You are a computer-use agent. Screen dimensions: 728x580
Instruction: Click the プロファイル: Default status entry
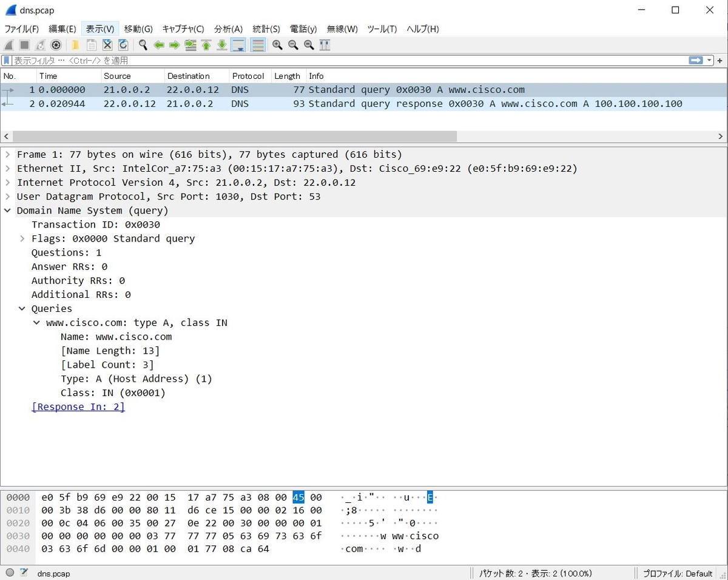pyautogui.click(x=678, y=573)
